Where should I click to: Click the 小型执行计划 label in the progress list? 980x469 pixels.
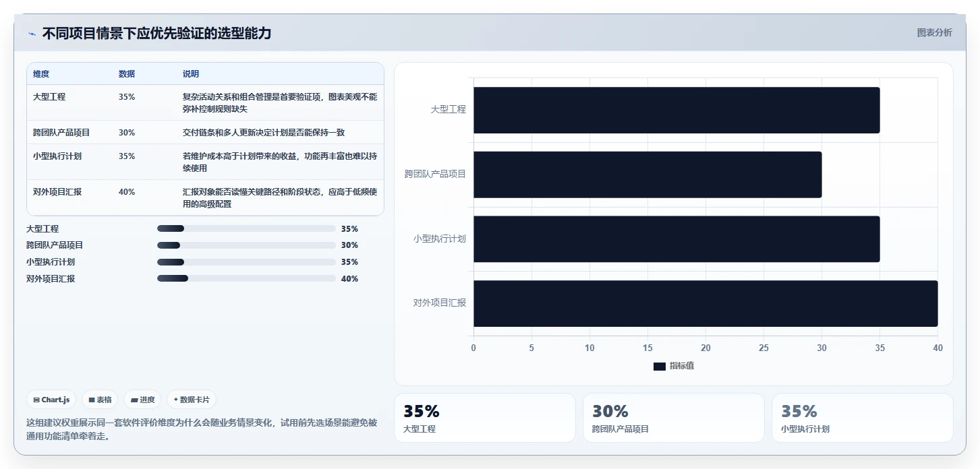51,262
